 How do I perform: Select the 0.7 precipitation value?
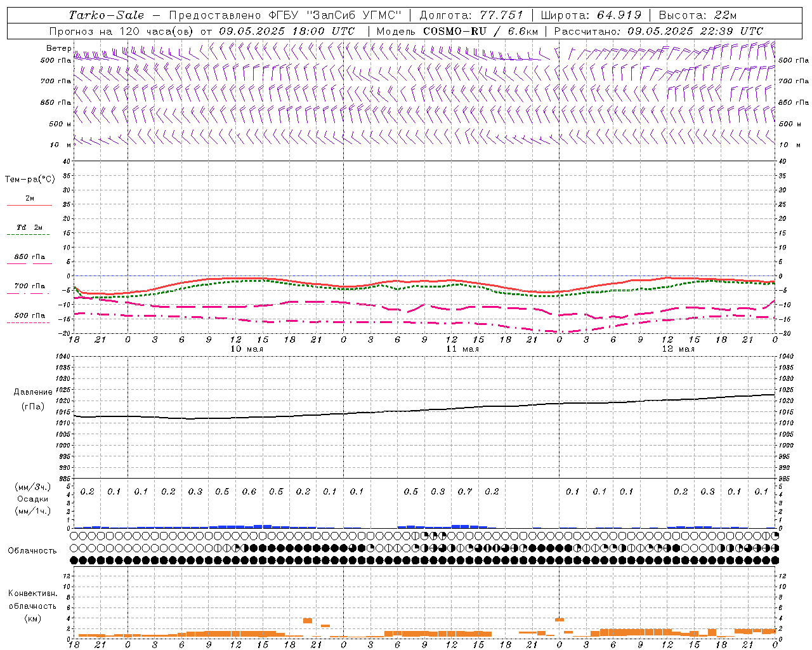465,491
